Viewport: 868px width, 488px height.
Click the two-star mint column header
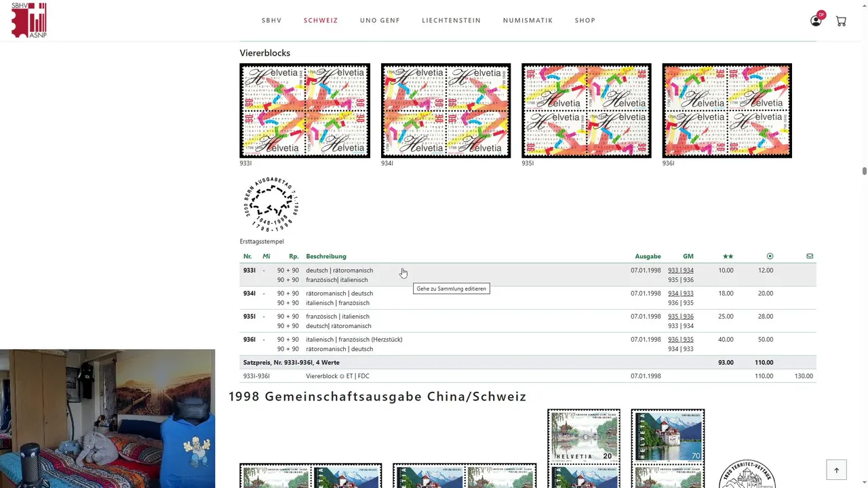pos(728,256)
